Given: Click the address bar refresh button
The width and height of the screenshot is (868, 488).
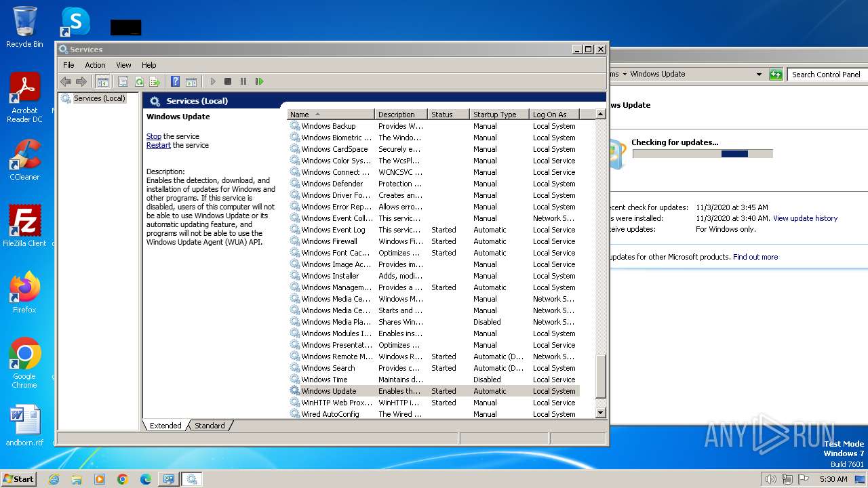Looking at the screenshot, I should [776, 75].
